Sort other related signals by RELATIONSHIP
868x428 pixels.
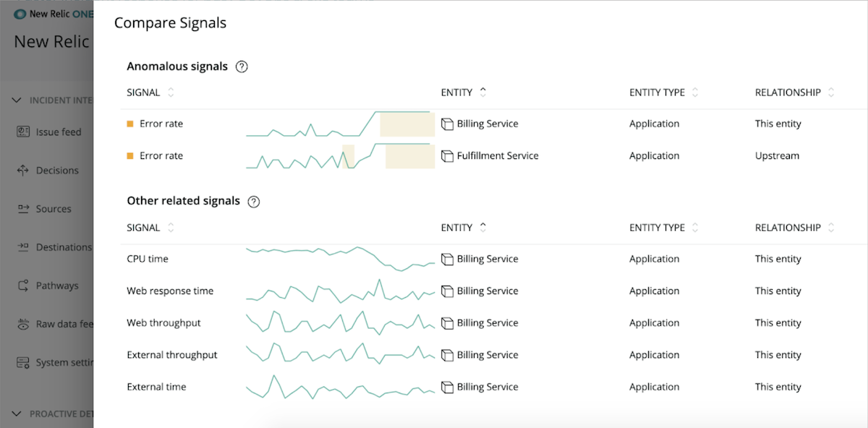pos(831,228)
